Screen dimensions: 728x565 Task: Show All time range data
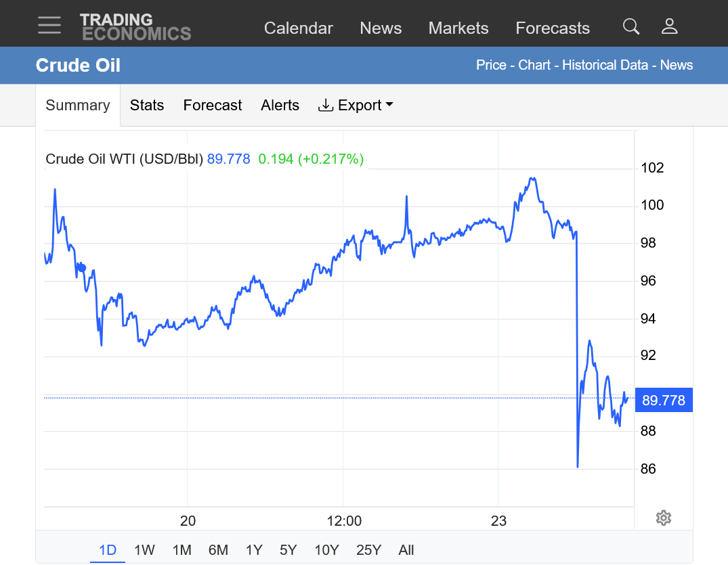(x=406, y=550)
